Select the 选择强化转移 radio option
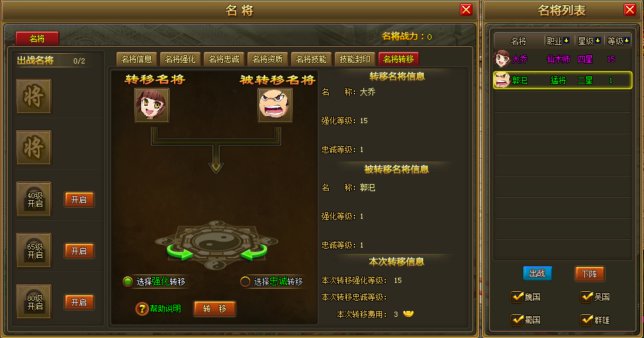The width and height of the screenshot is (644, 338). 128,282
